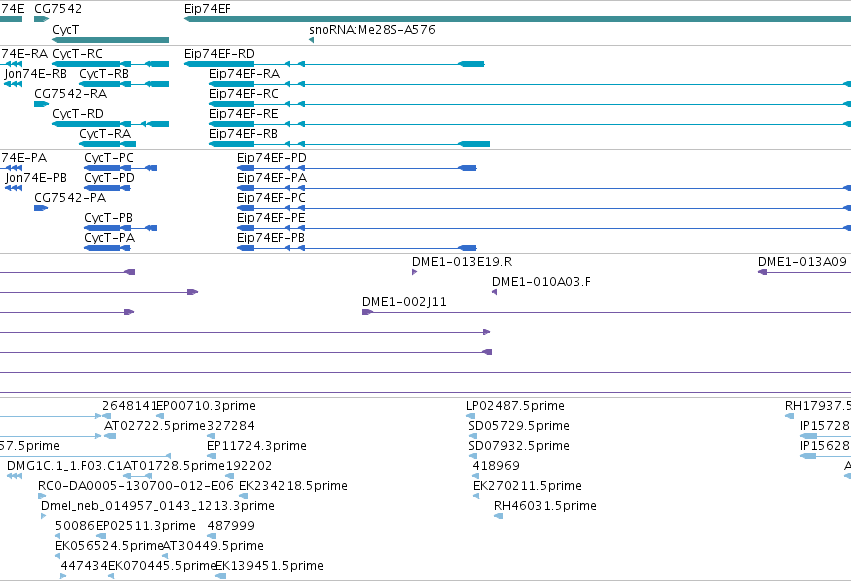Click the DME1-002J11 clone feature
The height and width of the screenshot is (581, 851).
pyautogui.click(x=606, y=312)
